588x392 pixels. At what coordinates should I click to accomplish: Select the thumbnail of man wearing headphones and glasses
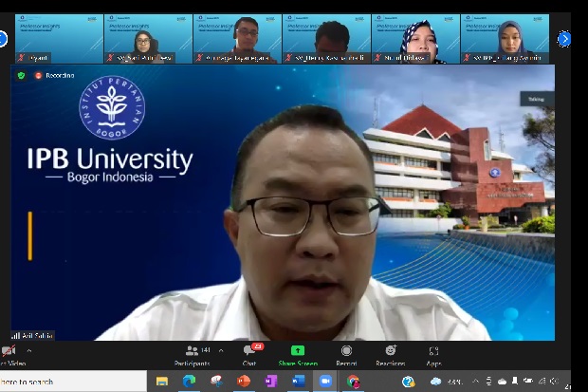237,39
